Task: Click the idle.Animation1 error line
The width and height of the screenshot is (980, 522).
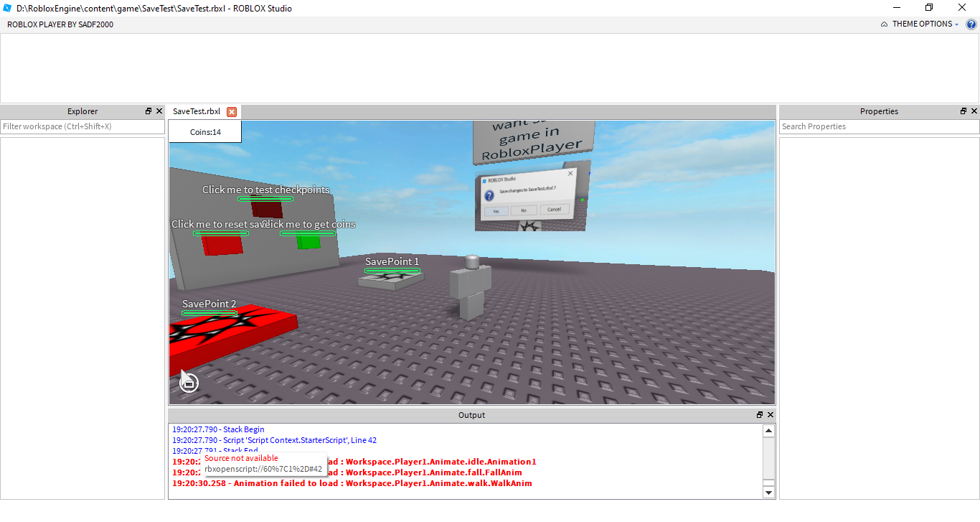Action: pos(354,462)
